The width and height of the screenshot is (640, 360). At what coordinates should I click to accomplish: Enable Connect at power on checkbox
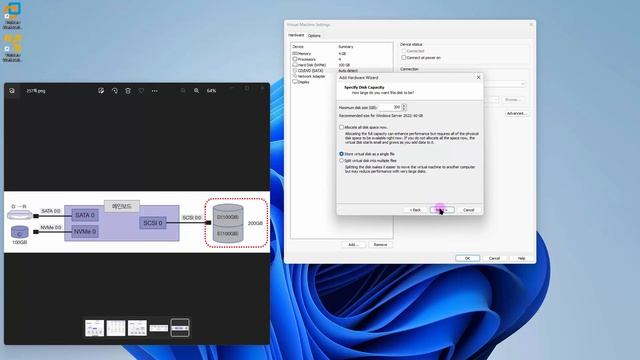coord(404,58)
